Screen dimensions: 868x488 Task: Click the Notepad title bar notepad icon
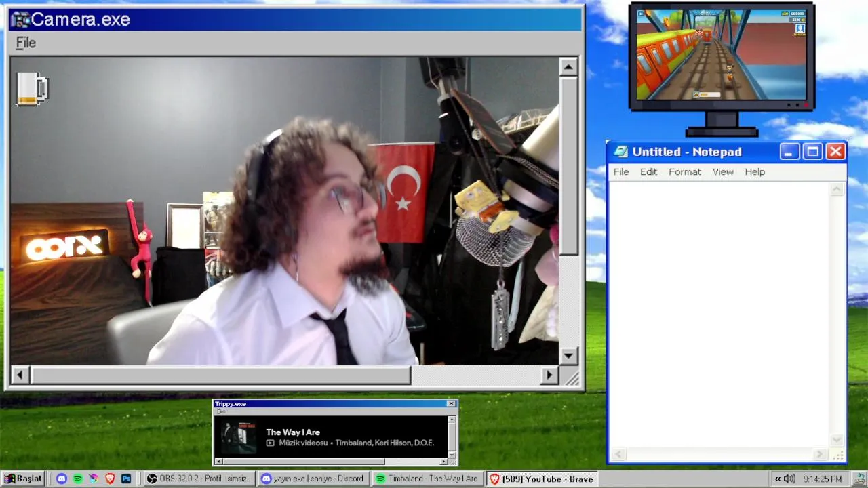(620, 152)
